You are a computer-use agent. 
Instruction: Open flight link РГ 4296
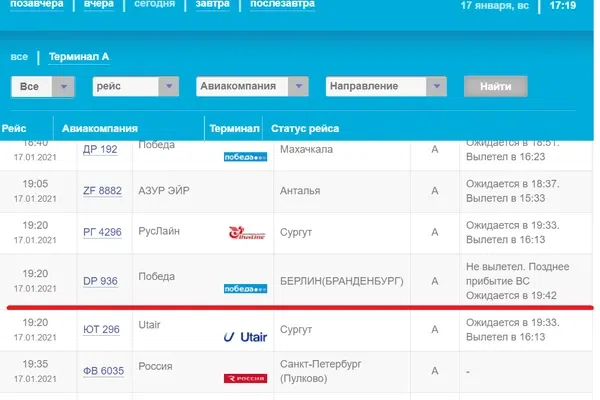coord(102,232)
